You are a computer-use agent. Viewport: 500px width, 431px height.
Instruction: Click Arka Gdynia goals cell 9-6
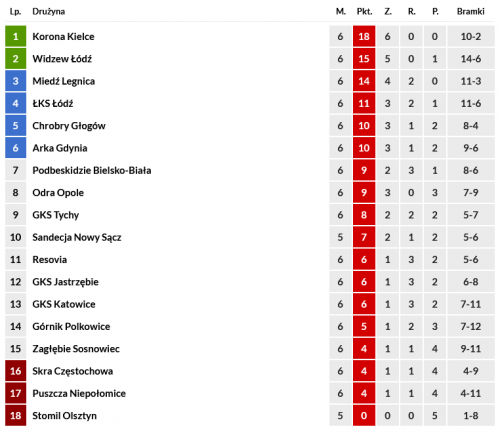[x=471, y=148]
